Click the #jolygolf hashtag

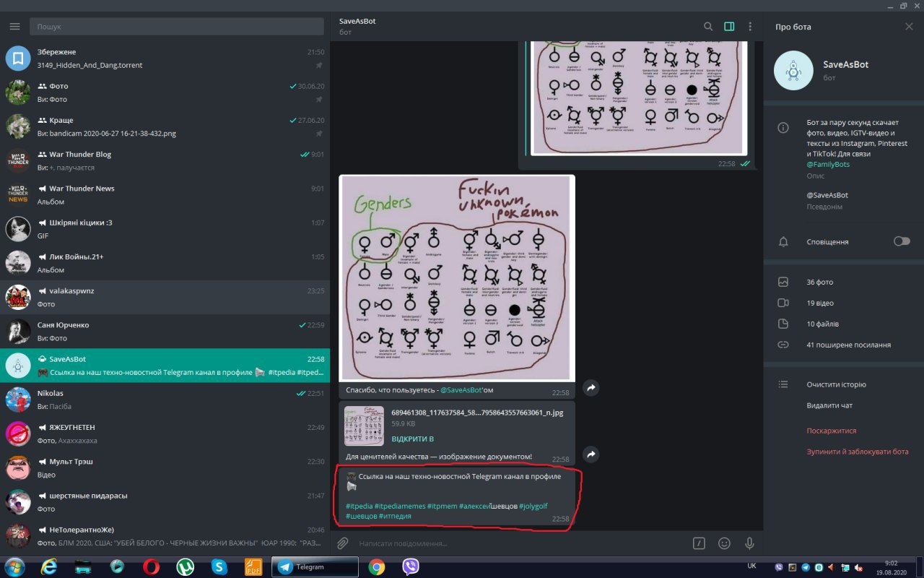pyautogui.click(x=533, y=506)
